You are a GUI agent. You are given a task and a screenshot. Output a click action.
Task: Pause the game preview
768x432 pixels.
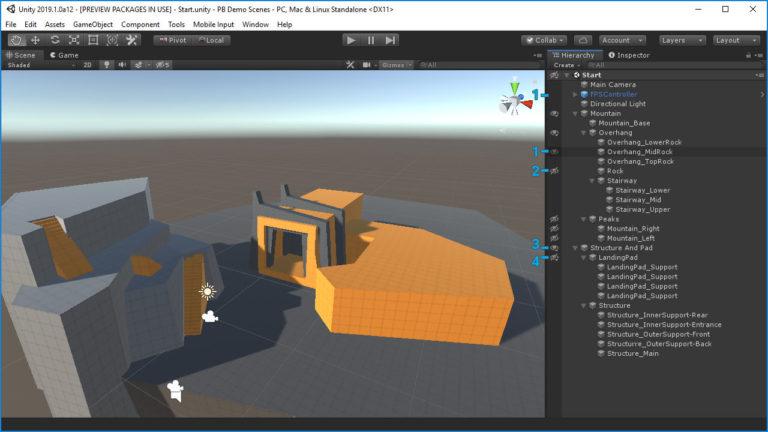pyautogui.click(x=371, y=40)
